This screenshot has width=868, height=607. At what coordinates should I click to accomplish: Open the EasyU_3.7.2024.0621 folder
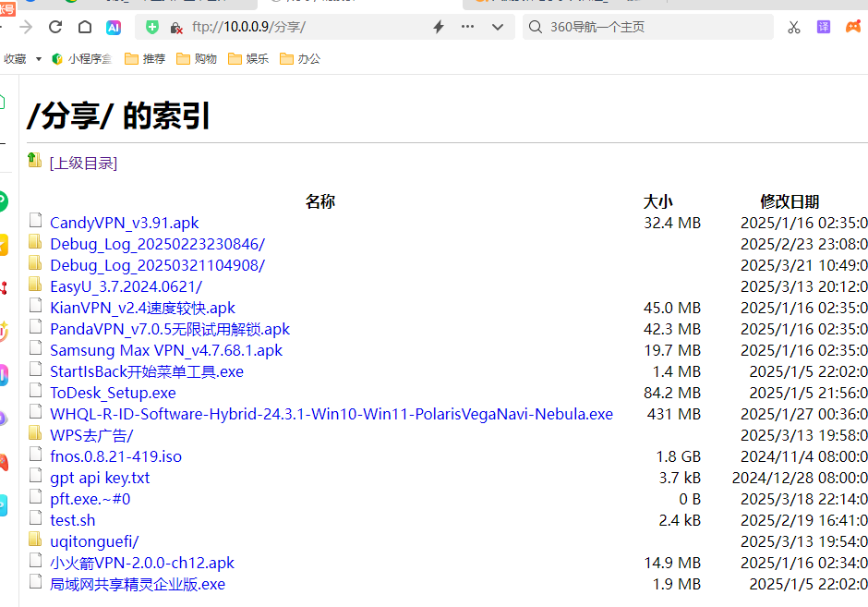[x=127, y=287]
